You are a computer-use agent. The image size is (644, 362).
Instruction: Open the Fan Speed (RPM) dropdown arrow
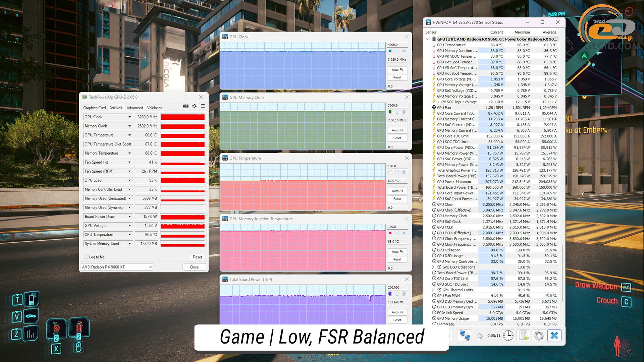pyautogui.click(x=129, y=171)
